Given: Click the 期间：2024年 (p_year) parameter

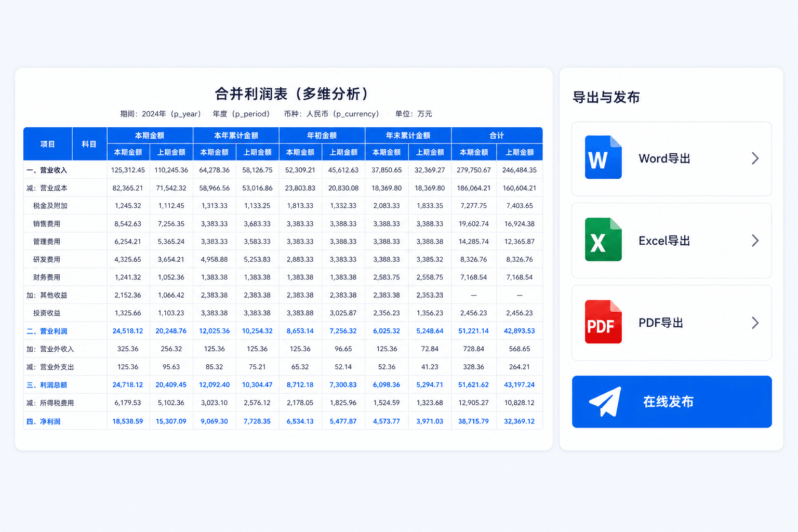Looking at the screenshot, I should 161,114.
